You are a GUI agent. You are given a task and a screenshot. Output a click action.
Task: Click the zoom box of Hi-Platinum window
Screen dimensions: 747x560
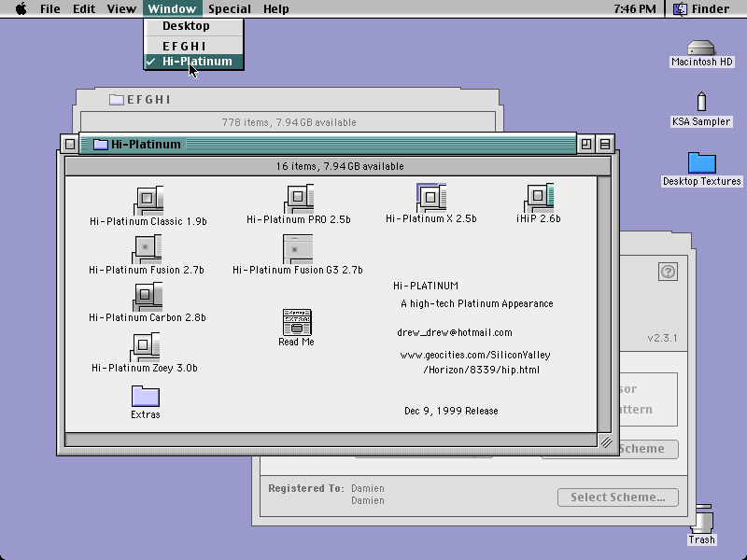pyautogui.click(x=586, y=144)
